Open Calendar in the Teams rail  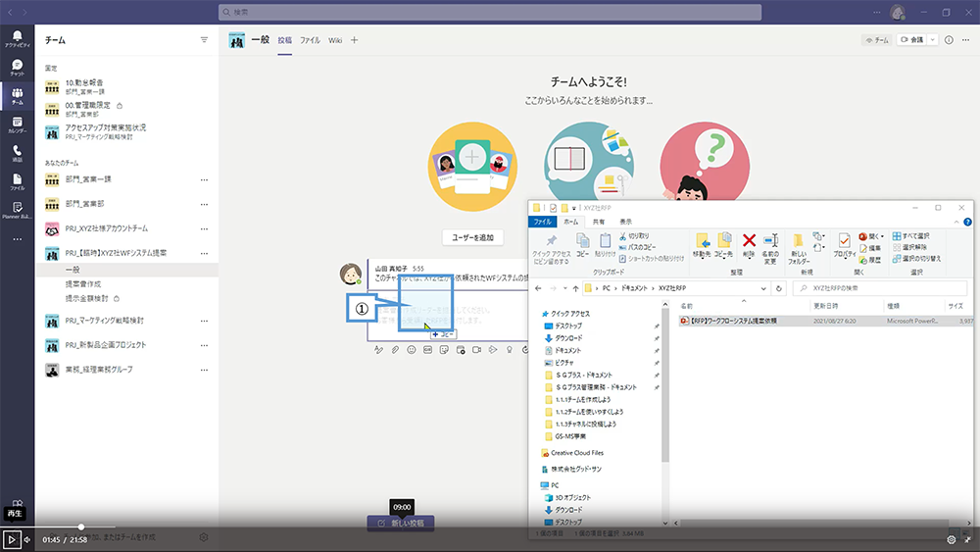[x=17, y=125]
